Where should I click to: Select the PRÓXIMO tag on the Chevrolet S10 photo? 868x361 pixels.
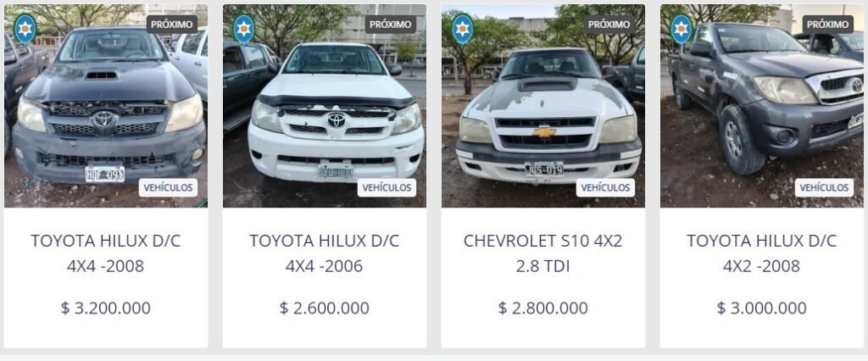[x=609, y=25]
